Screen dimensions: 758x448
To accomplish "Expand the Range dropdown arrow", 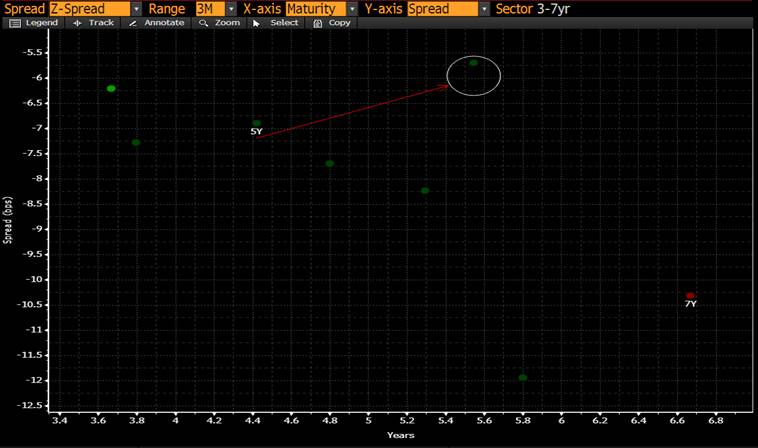I will tap(231, 9).
